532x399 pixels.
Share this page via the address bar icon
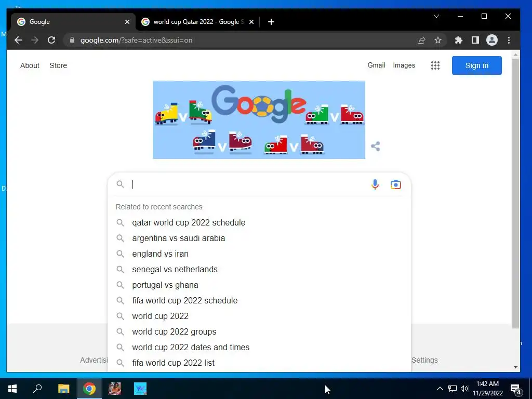point(421,40)
